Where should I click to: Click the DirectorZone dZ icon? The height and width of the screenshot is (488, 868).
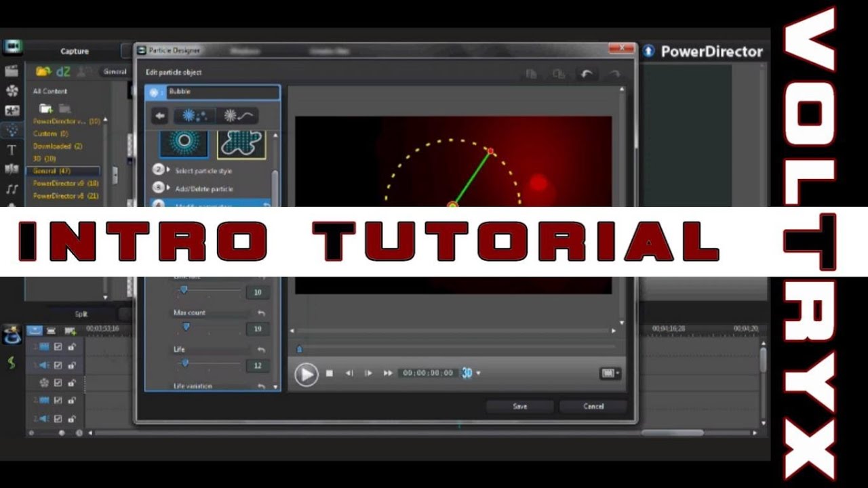pyautogui.click(x=63, y=71)
